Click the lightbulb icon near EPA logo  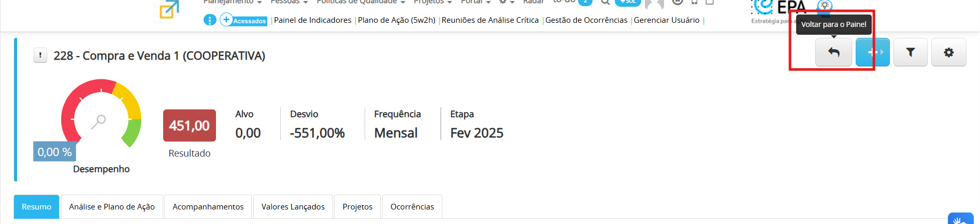(825, 5)
